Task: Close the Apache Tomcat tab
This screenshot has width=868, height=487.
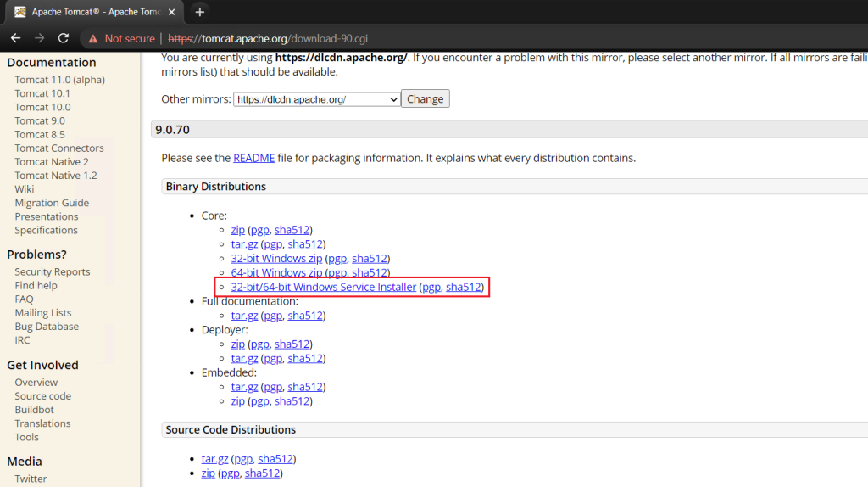Action: pos(171,12)
